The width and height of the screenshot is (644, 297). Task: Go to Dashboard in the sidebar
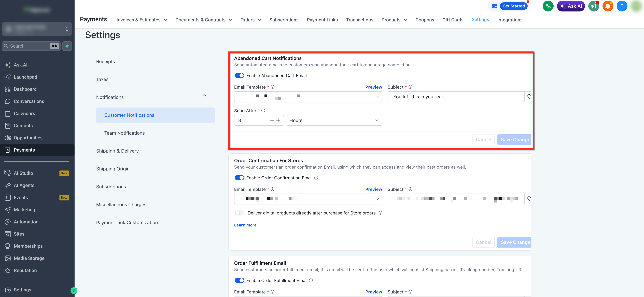click(x=25, y=89)
